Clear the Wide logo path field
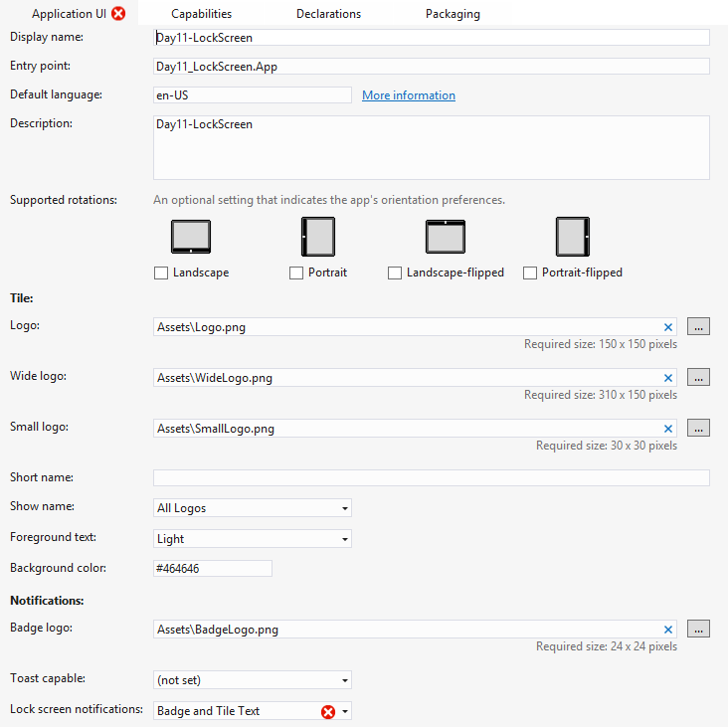Viewport: 728px width, 727px height. (x=668, y=378)
